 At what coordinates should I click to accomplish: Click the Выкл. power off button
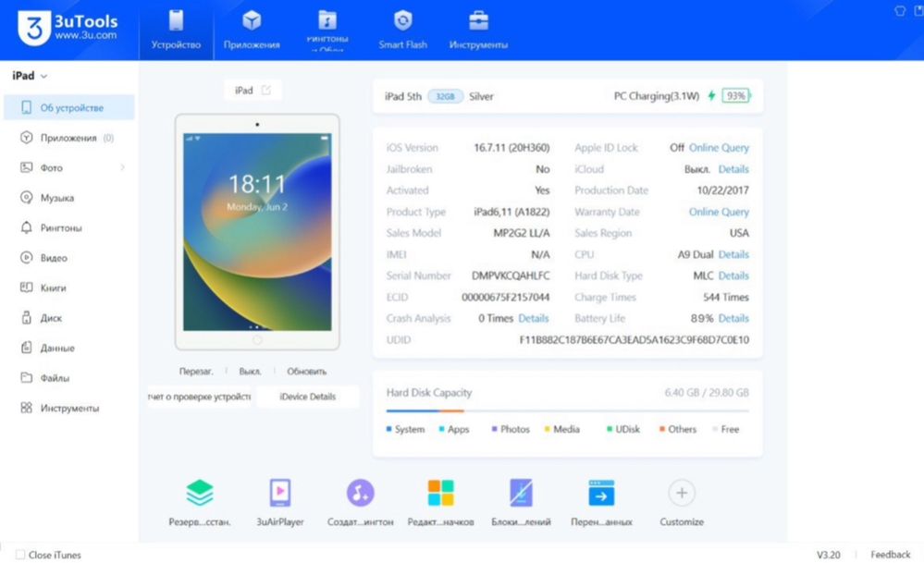pyautogui.click(x=251, y=372)
